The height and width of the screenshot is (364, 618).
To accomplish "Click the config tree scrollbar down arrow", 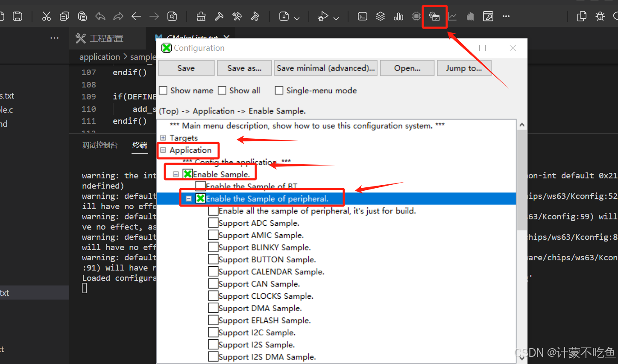I will (521, 358).
